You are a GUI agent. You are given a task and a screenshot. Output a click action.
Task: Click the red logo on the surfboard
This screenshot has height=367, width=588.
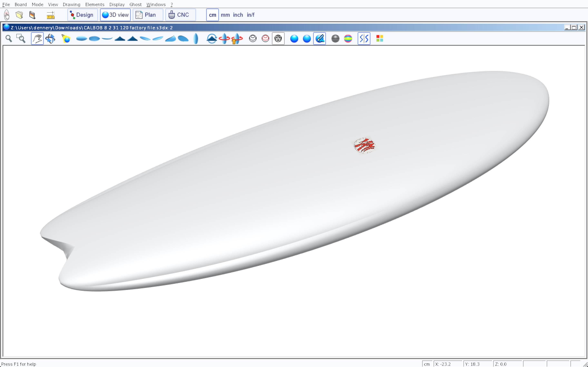click(x=364, y=145)
